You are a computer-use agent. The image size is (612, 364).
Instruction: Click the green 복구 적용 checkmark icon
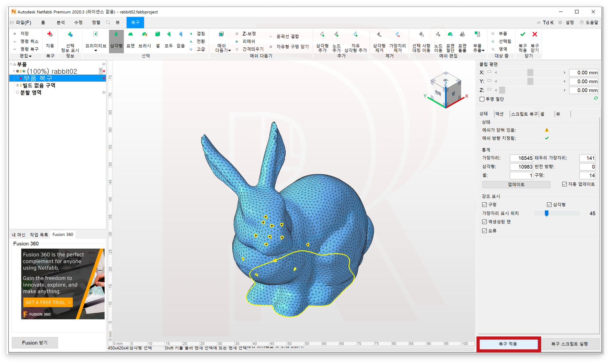[x=523, y=34]
